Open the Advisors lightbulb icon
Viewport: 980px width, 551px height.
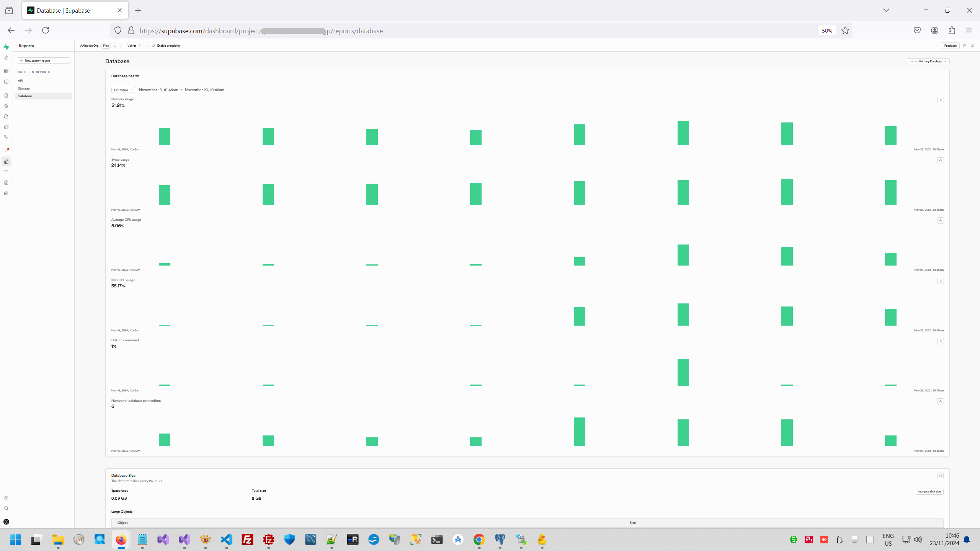[6, 151]
